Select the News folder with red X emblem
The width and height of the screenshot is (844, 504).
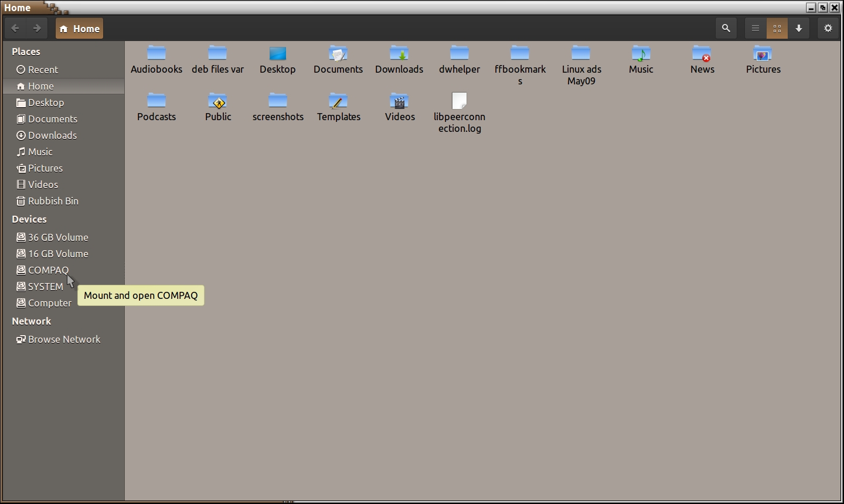(702, 53)
